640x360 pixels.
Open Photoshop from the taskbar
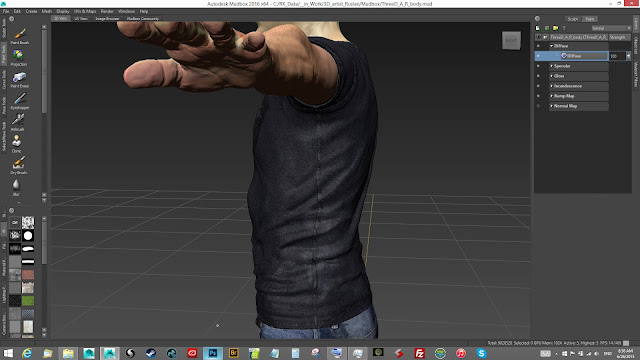[x=213, y=353]
